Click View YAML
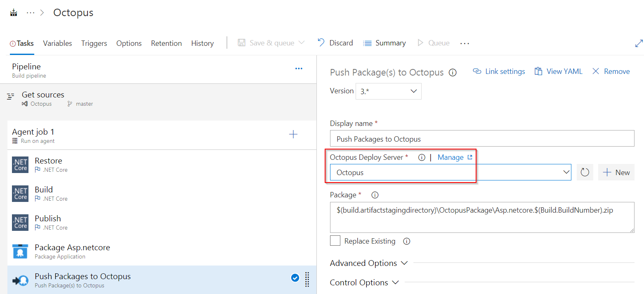This screenshot has height=294, width=644. [558, 71]
